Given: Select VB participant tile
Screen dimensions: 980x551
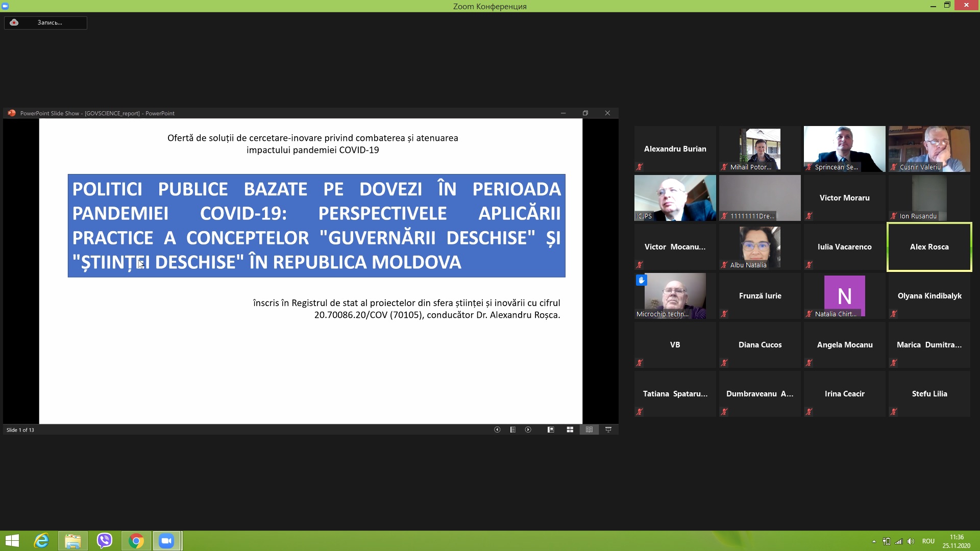Looking at the screenshot, I should point(675,345).
